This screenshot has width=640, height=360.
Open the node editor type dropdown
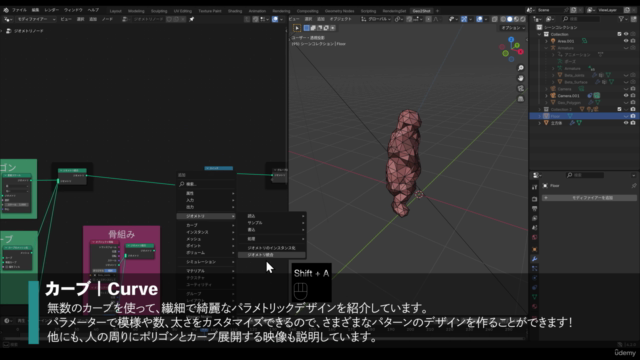[x=8, y=19]
